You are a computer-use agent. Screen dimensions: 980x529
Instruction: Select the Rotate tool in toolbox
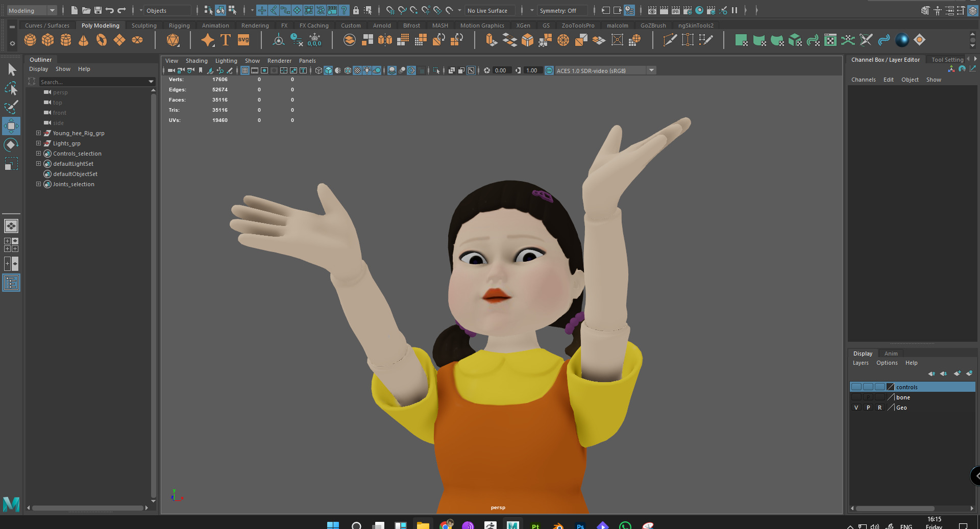[x=11, y=145]
